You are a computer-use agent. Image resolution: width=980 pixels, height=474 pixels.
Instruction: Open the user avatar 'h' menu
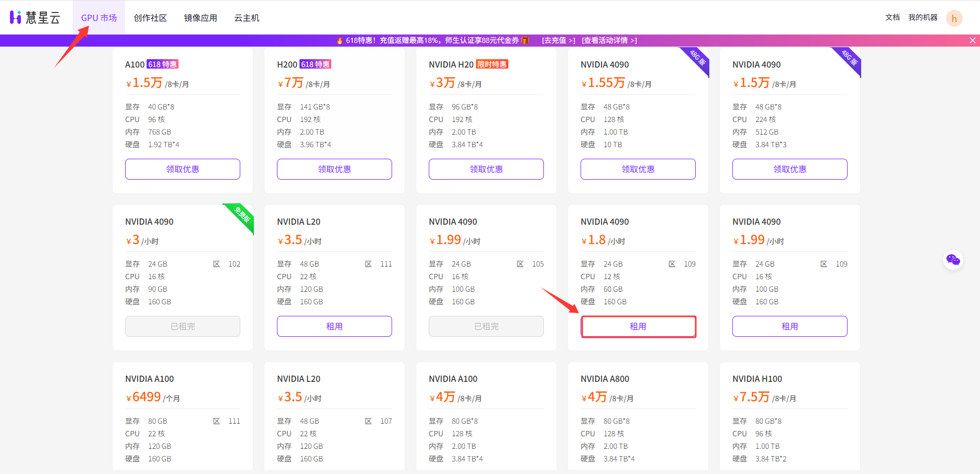(x=954, y=18)
